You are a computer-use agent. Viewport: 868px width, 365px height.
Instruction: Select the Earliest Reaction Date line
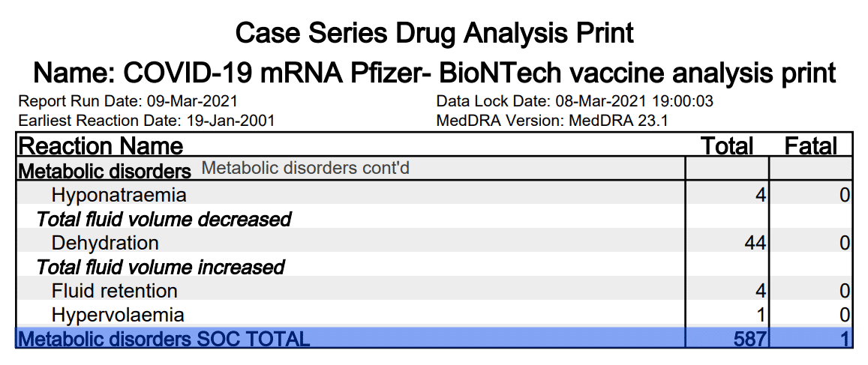pyautogui.click(x=146, y=120)
